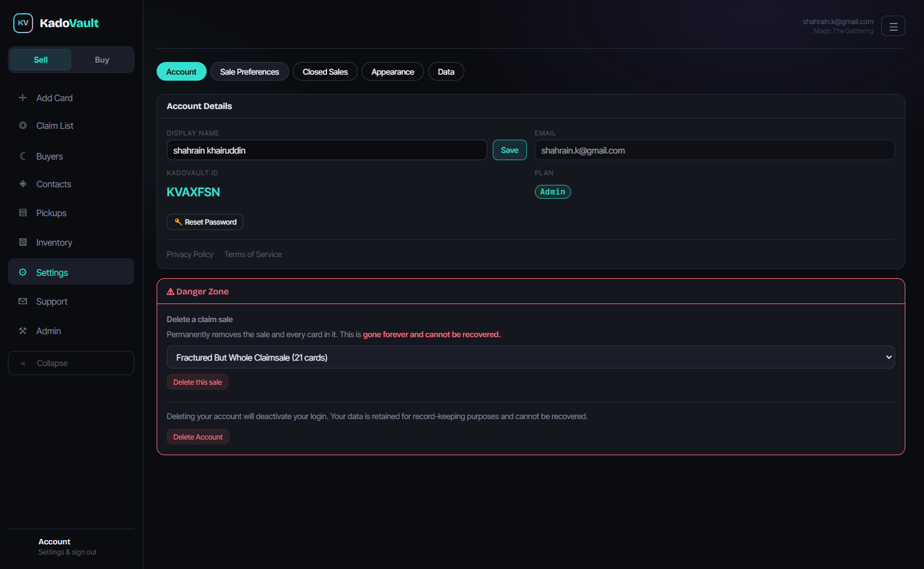Click the KadoVault brand name
Image resolution: width=924 pixels, height=569 pixels.
69,23
